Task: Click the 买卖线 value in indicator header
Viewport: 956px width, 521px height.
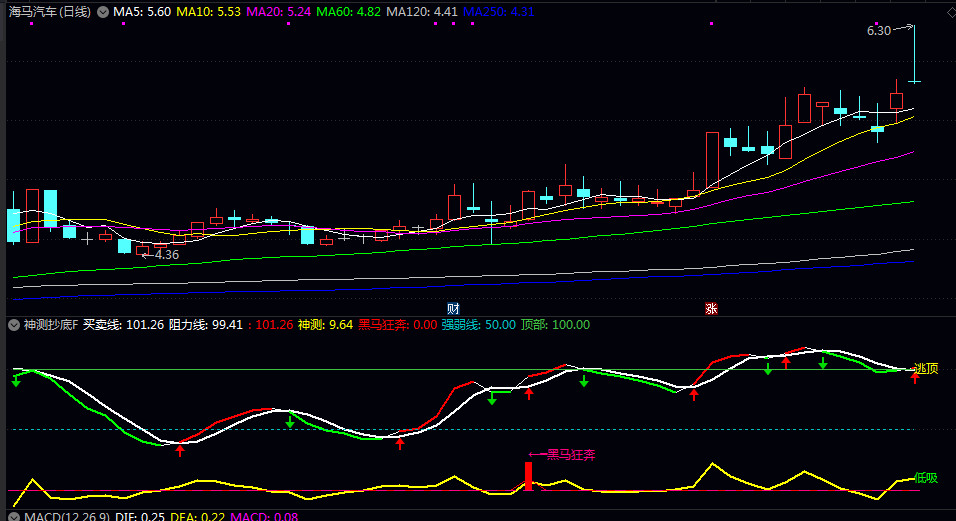Action: tap(124, 325)
